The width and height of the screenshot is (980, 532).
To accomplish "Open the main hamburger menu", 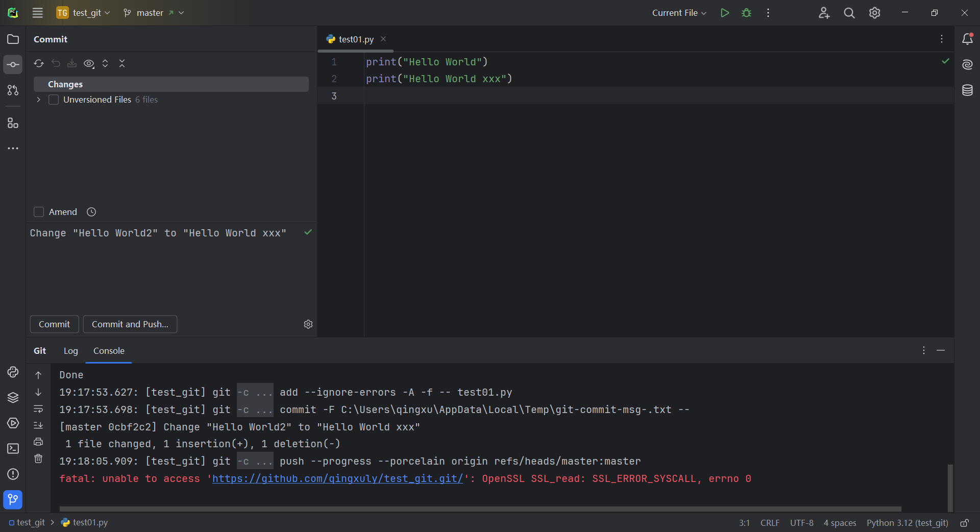I will coord(37,13).
